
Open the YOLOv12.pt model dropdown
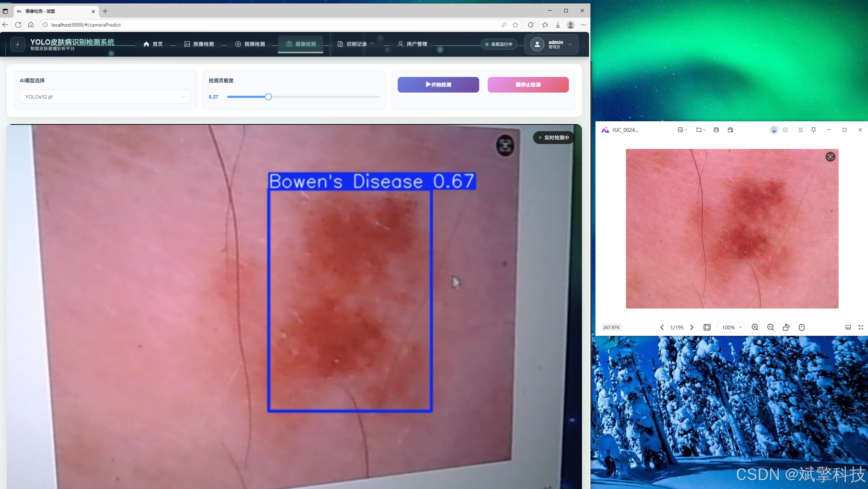pyautogui.click(x=105, y=97)
